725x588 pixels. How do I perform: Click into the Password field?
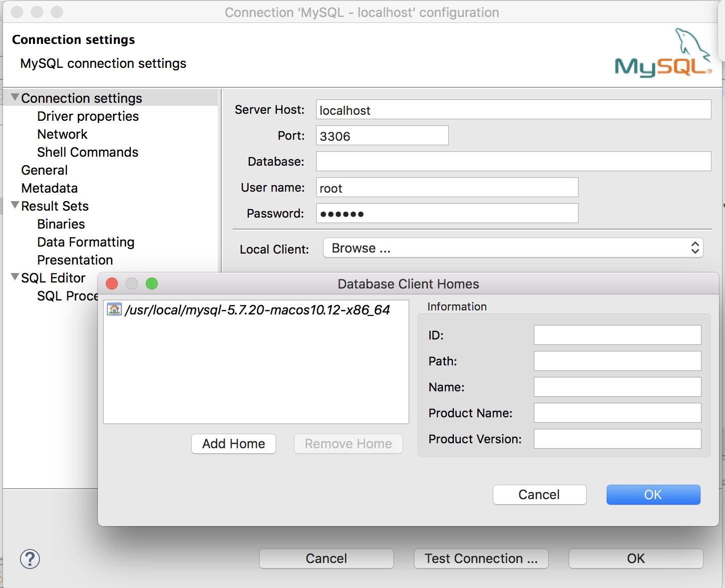[447, 213]
